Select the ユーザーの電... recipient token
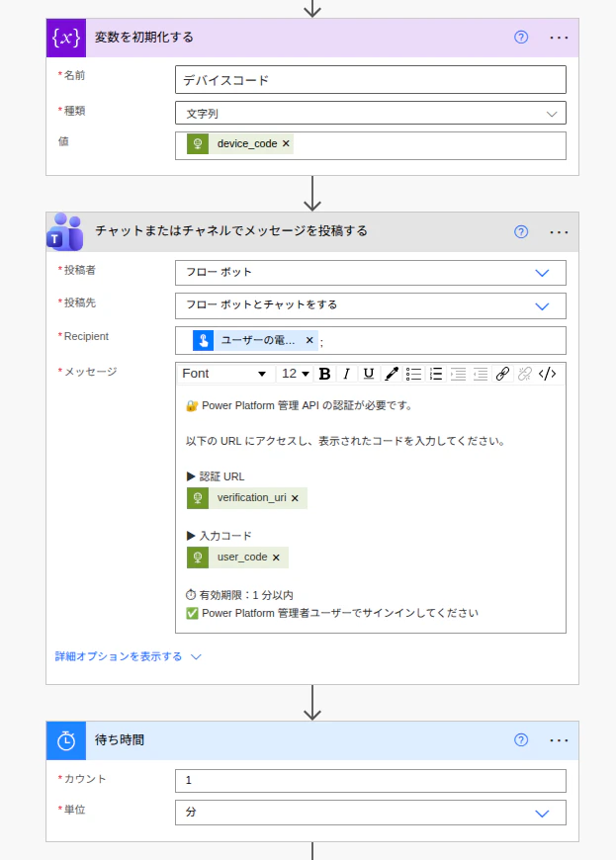 coord(255,341)
